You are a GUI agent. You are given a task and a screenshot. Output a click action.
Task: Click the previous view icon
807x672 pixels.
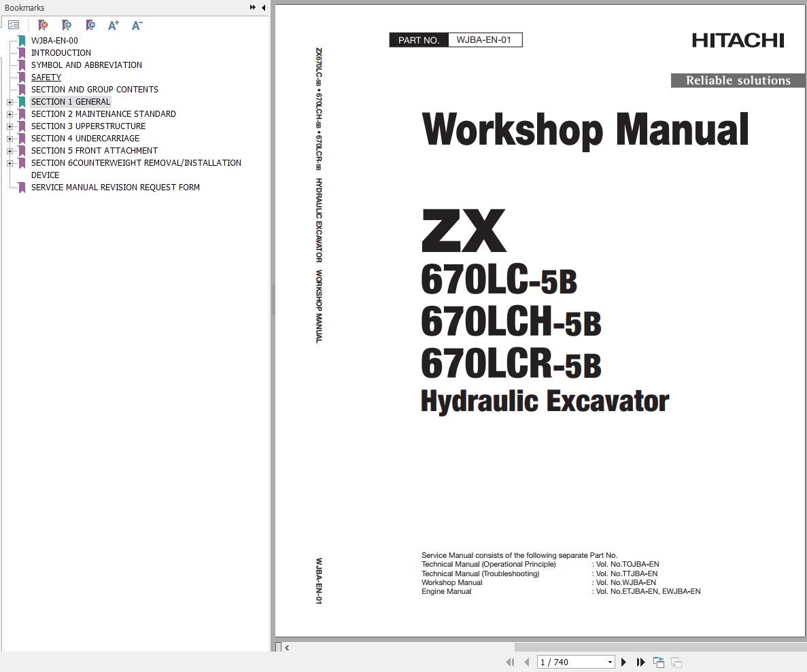click(659, 662)
